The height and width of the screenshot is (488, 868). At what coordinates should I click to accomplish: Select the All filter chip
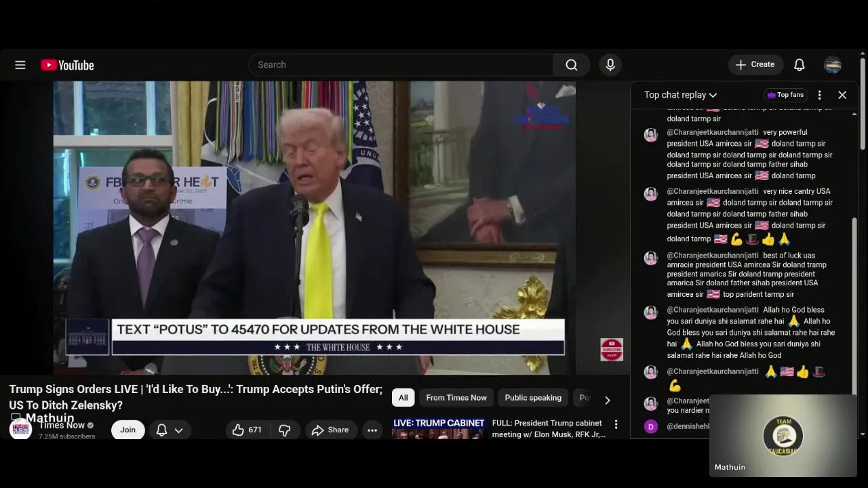403,398
